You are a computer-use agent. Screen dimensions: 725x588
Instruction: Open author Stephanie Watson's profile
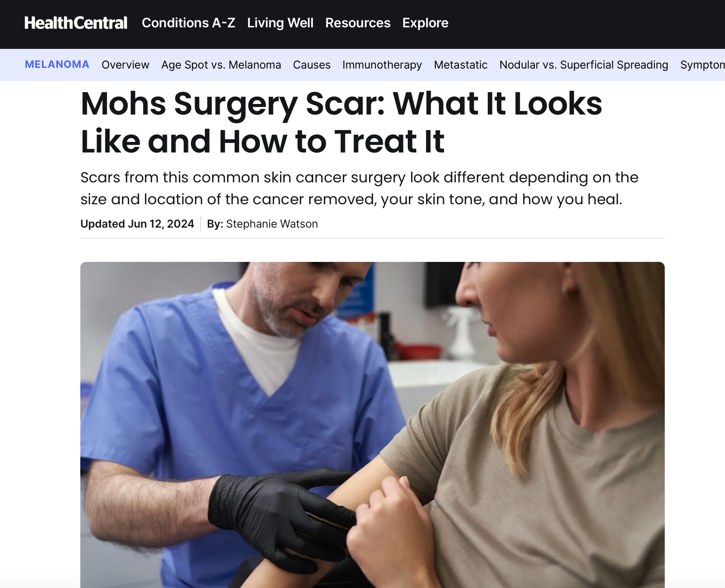(272, 224)
